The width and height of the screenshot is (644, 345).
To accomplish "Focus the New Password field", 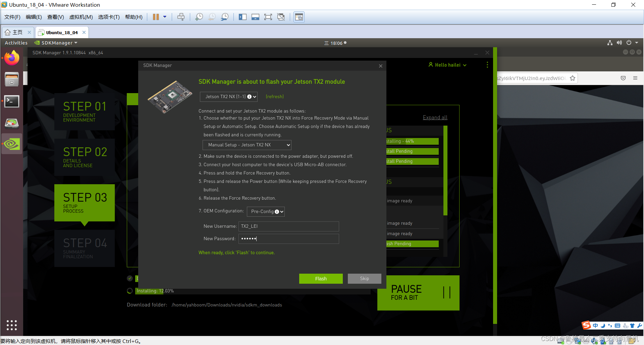I will click(x=289, y=239).
